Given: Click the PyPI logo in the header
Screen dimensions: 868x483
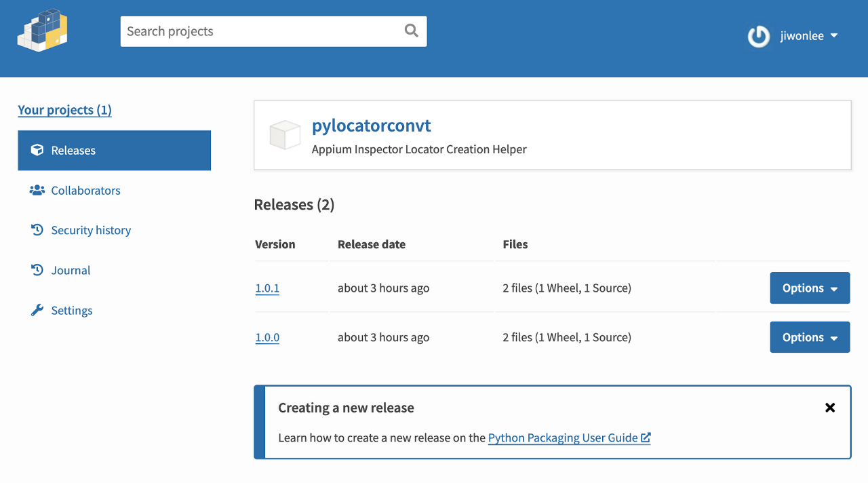Looking at the screenshot, I should (43, 31).
